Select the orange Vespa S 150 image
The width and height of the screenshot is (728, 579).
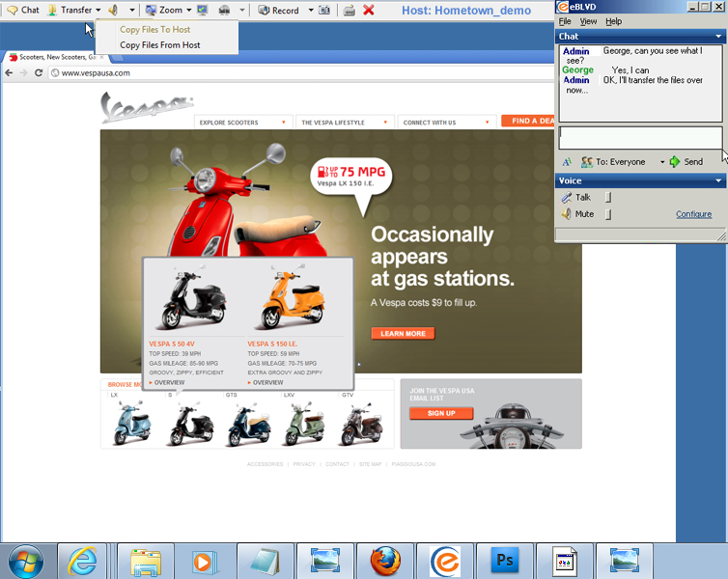293,297
